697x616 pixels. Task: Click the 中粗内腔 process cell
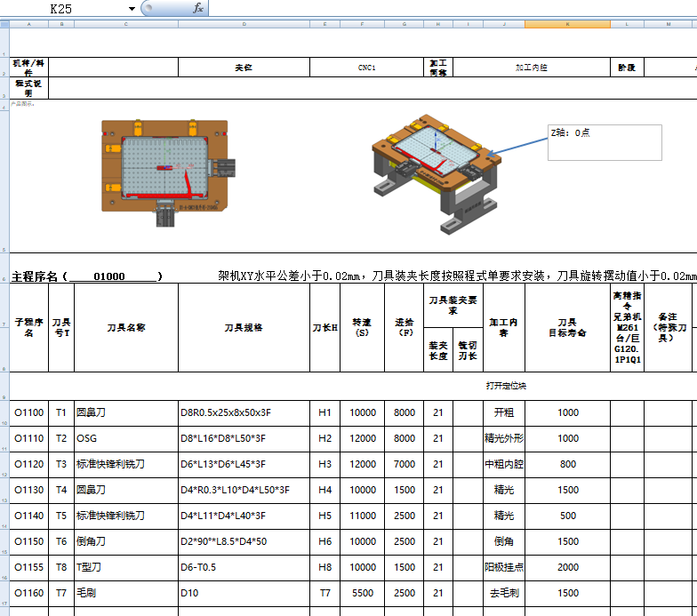point(503,464)
